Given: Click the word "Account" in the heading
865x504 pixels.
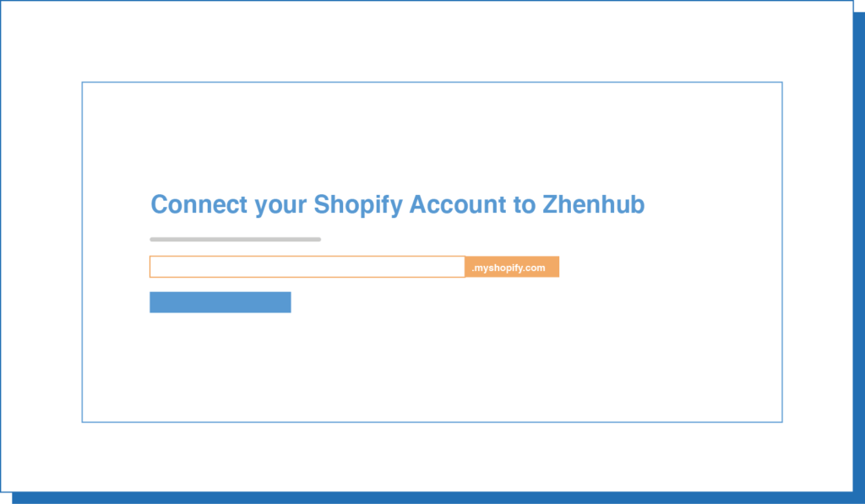Looking at the screenshot, I should click(x=458, y=204).
